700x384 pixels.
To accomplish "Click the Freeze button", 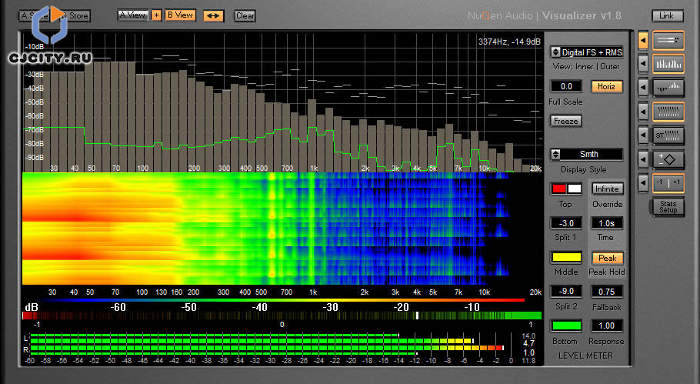I will (566, 121).
